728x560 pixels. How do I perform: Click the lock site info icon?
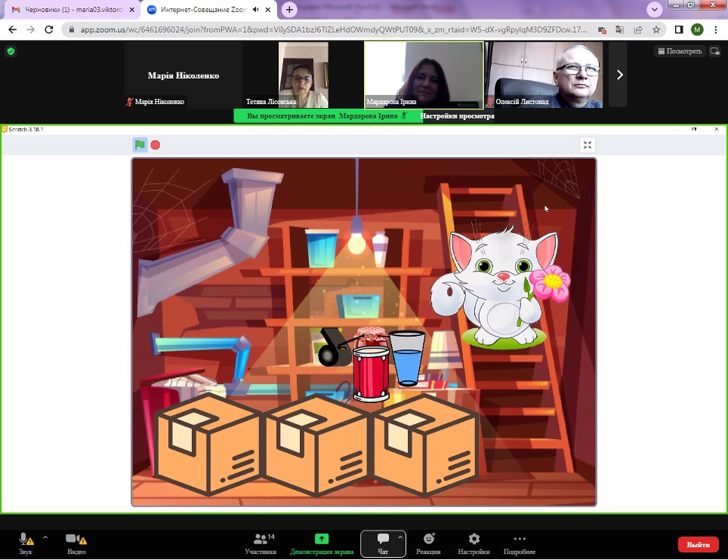coord(71,29)
